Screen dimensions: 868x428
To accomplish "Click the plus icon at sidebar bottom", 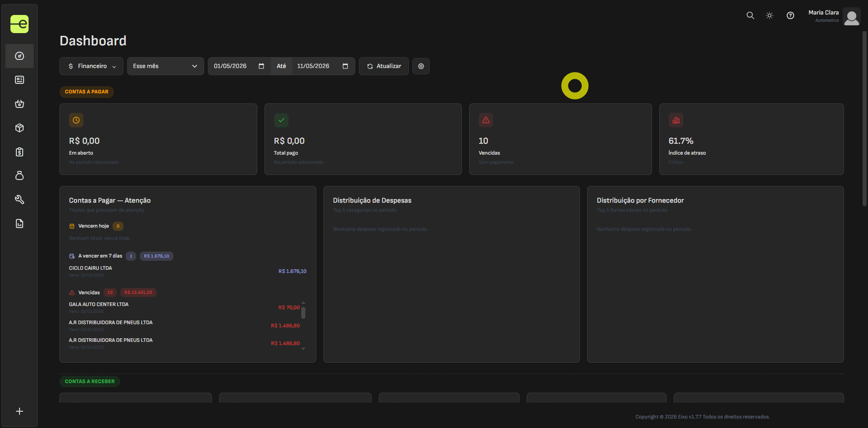I will click(x=20, y=411).
